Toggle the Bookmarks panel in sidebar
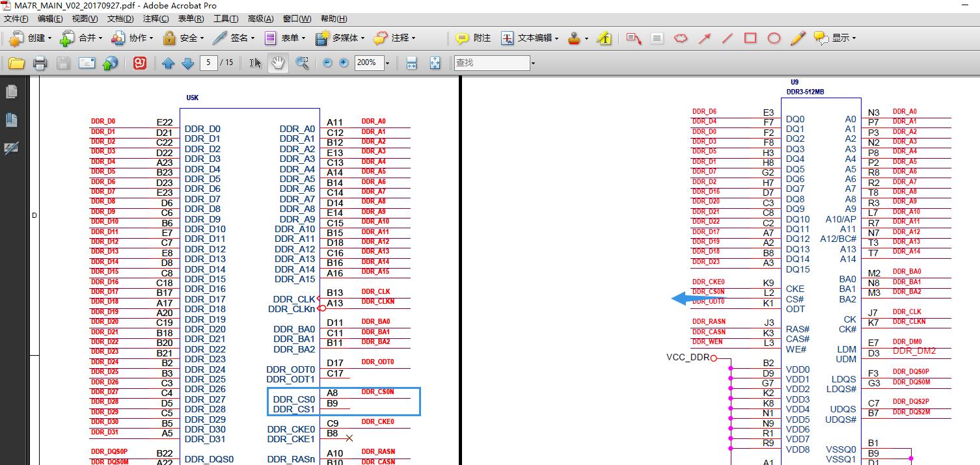The image size is (980, 465). [x=11, y=120]
